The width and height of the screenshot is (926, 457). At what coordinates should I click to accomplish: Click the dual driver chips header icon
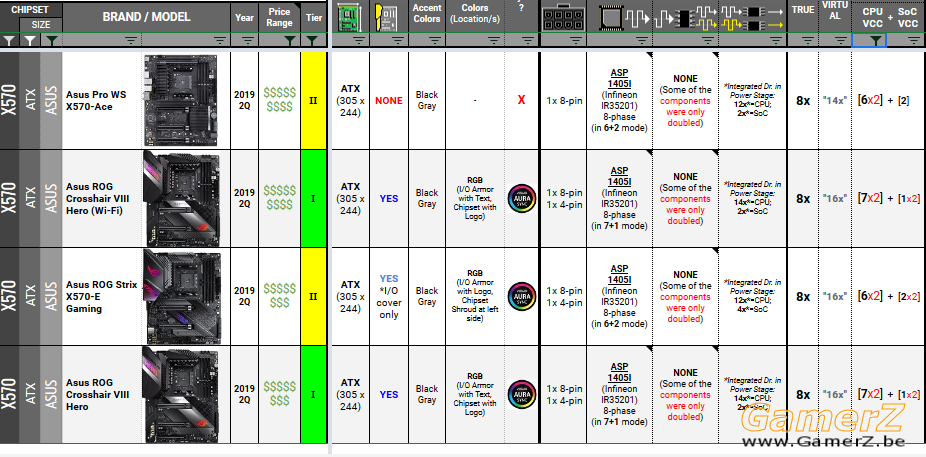coord(753,18)
